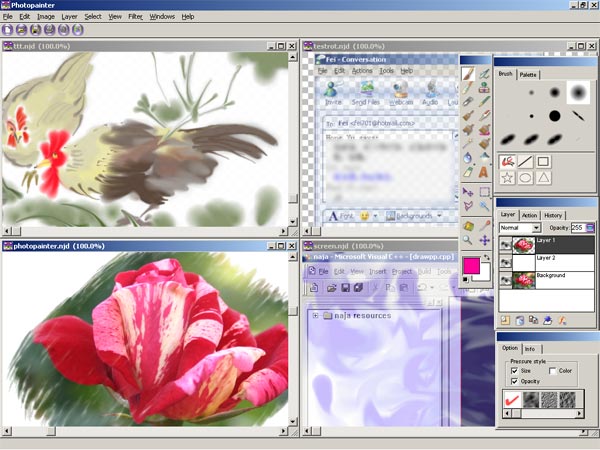Click the new layer icon in Layer panel

505,320
